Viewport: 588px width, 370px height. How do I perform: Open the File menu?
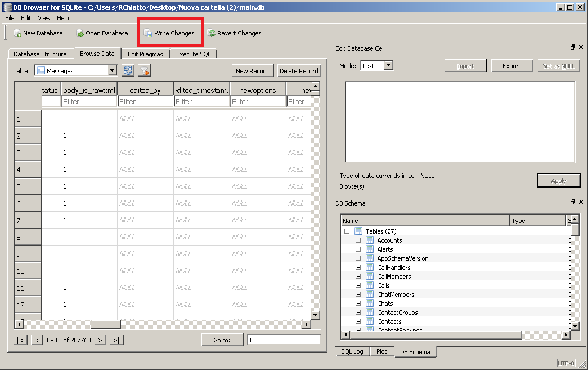[x=10, y=18]
